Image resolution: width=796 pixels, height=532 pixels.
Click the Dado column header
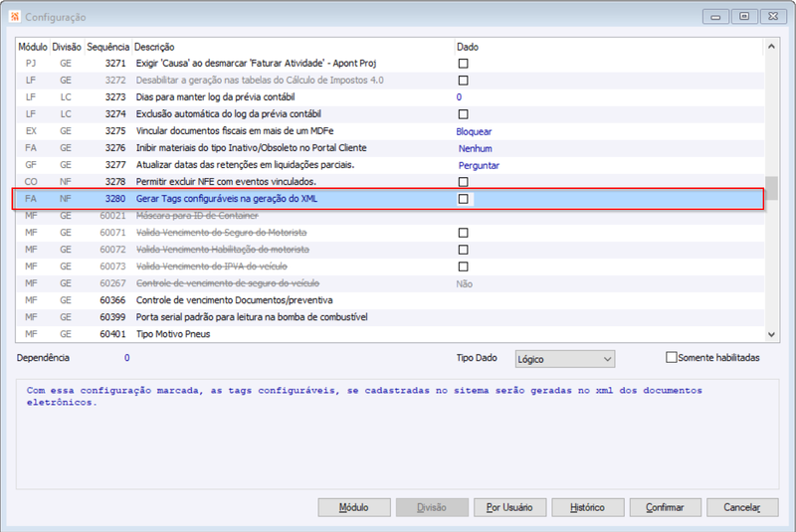point(608,47)
